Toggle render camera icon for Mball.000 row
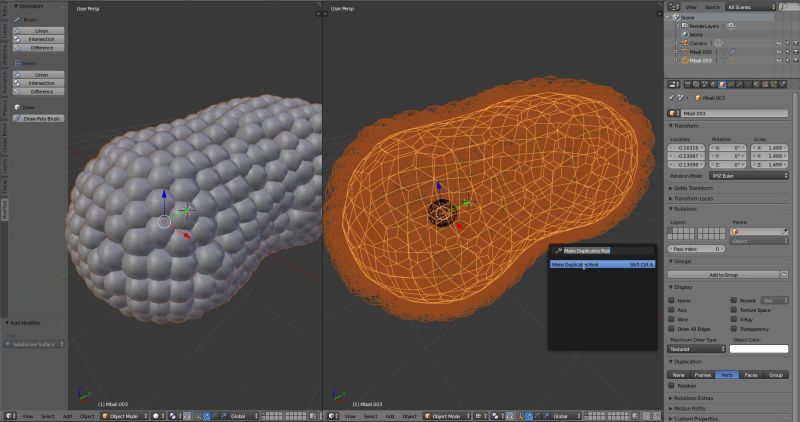Viewport: 800px width, 422px height. [x=795, y=52]
